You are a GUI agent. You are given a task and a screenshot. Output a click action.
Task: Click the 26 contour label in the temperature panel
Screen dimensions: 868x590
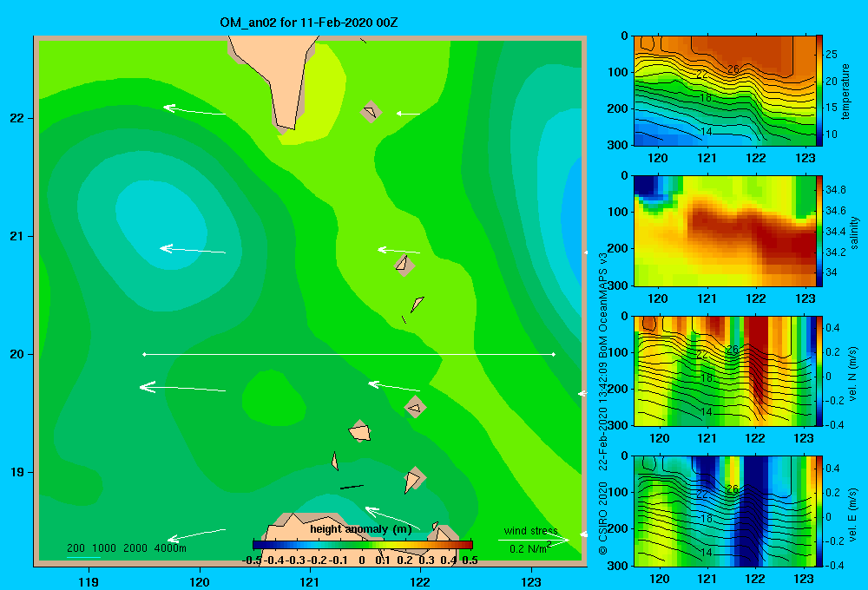733,69
